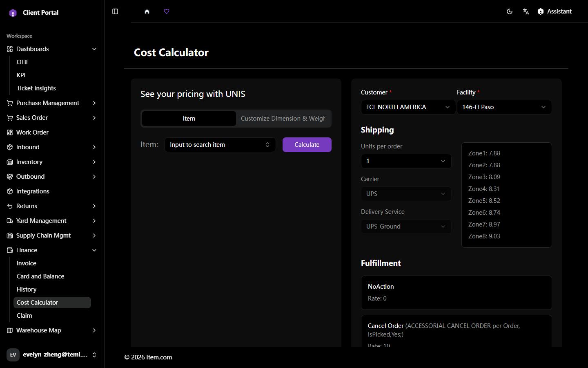
Task: Expand the Returns chevron
Action: [94, 206]
